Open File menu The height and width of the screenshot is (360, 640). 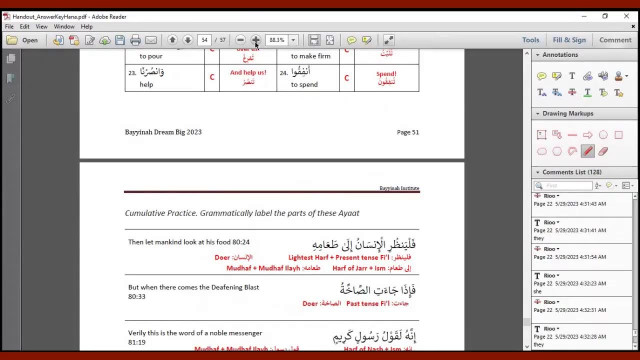[x=9, y=27]
